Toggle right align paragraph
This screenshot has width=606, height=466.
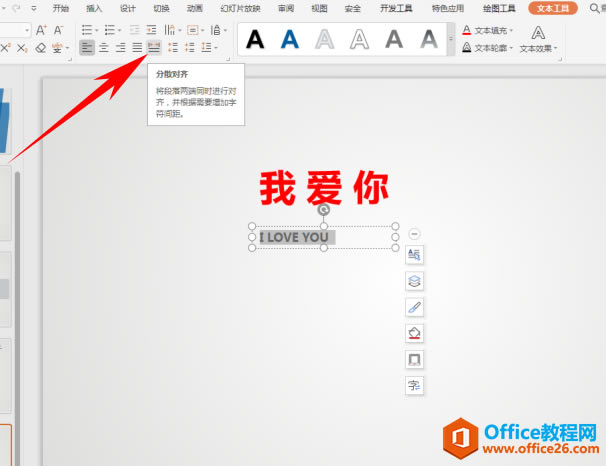coord(121,48)
